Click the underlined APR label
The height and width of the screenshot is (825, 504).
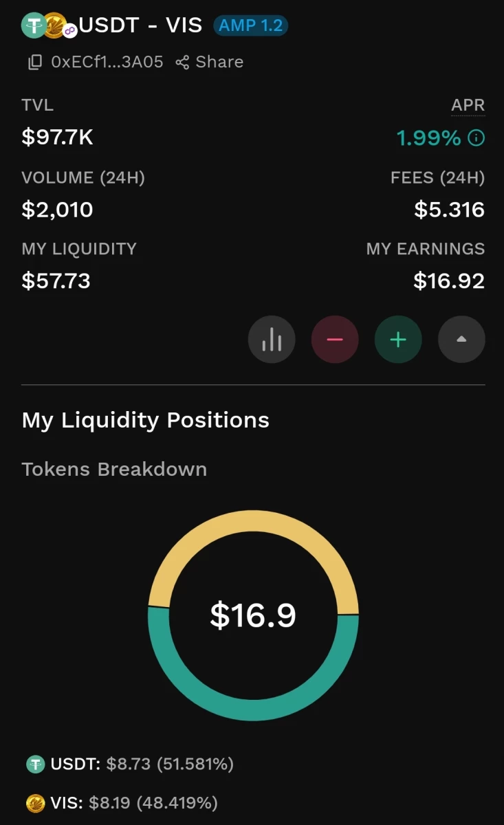tap(468, 105)
